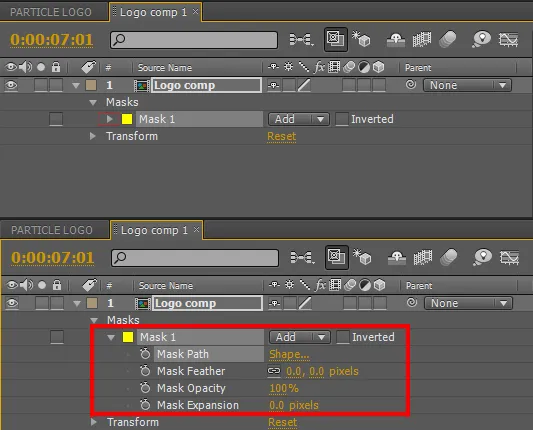Collapse Masks group in bottom panel
533x430 pixels.
click(x=94, y=320)
